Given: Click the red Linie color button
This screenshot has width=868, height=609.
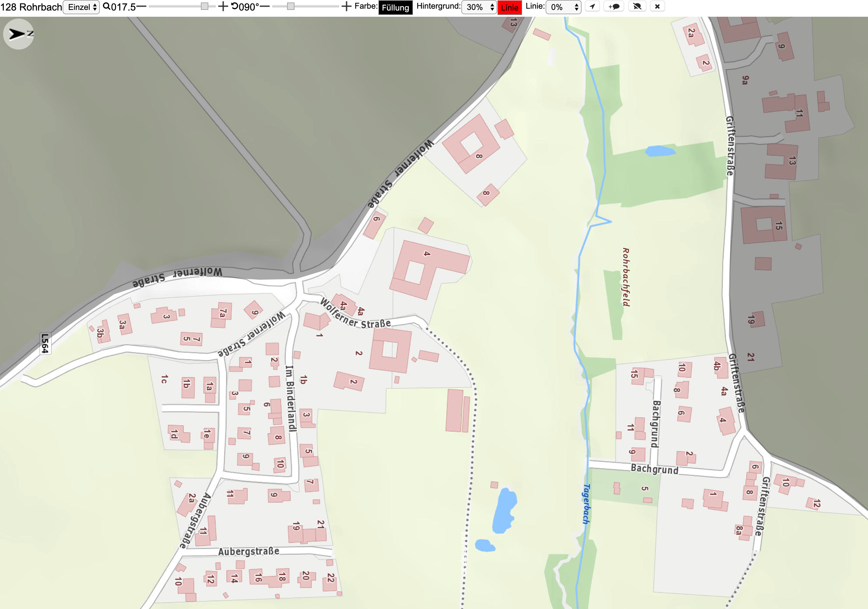Looking at the screenshot, I should 510,7.
